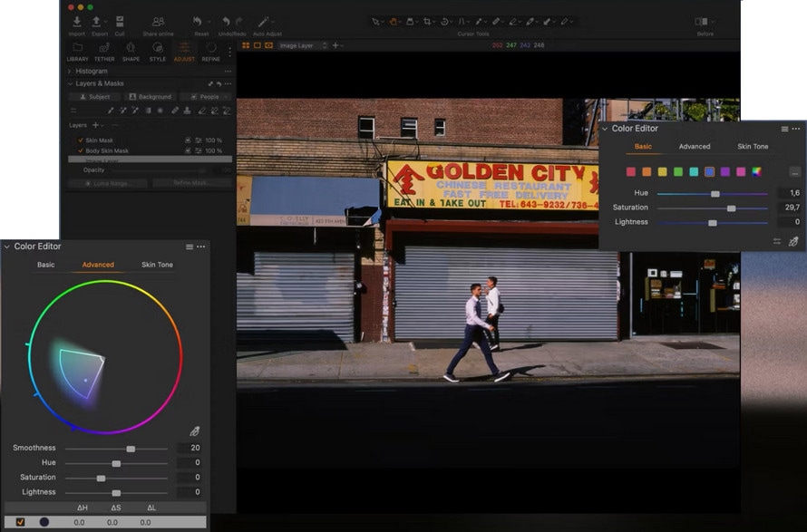This screenshot has height=532, width=807.
Task: Select the Keystone cursor tool
Action: pos(462,22)
